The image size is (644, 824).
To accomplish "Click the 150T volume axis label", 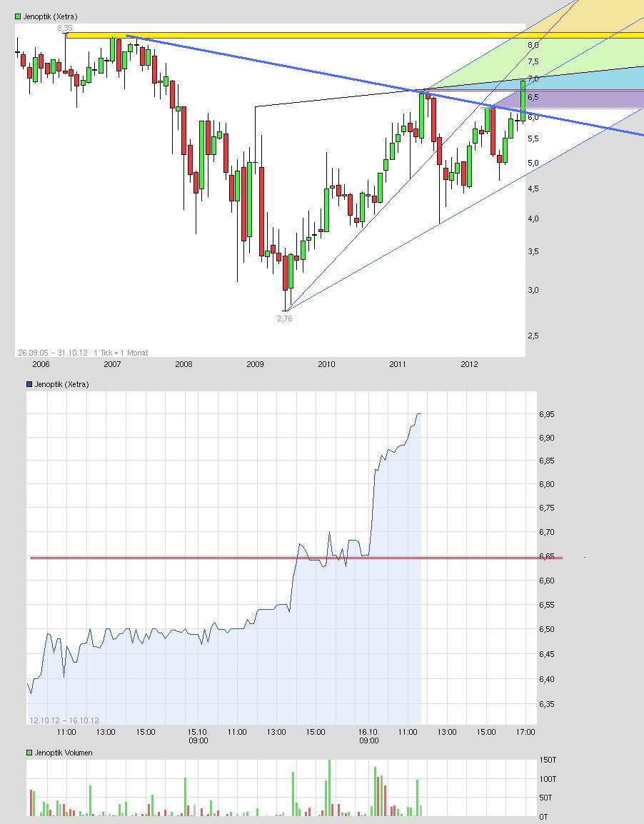I will (548, 760).
